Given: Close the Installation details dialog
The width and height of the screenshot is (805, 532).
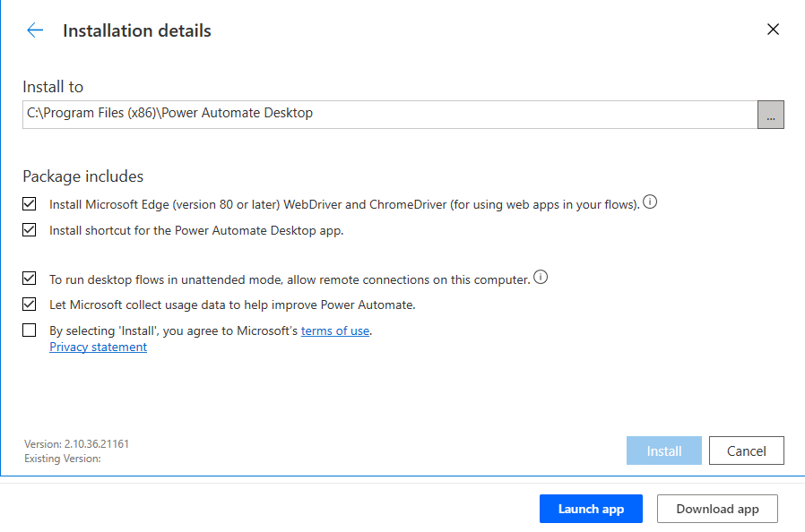Looking at the screenshot, I should click(773, 30).
